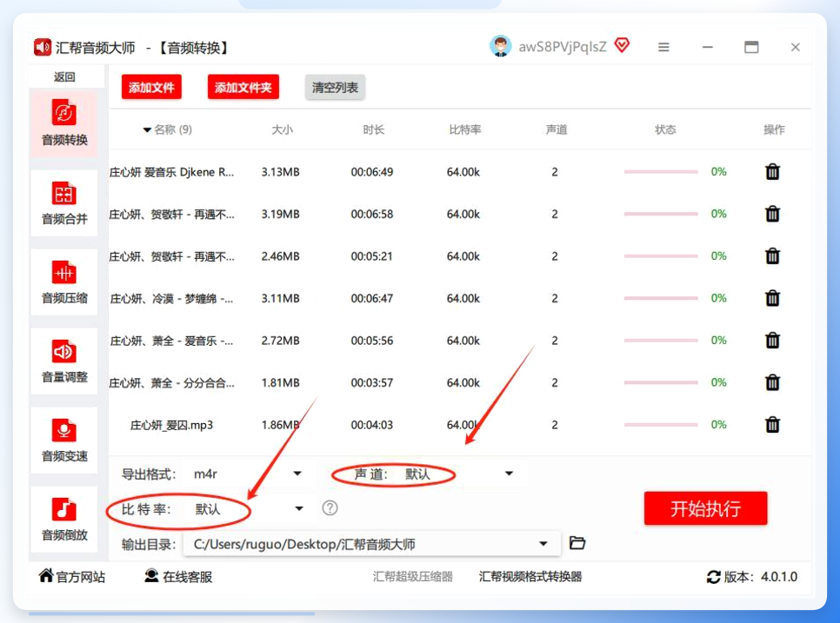This screenshot has height=623, width=840.
Task: Click the 汇帮音频大师 app logo
Action: click(43, 47)
